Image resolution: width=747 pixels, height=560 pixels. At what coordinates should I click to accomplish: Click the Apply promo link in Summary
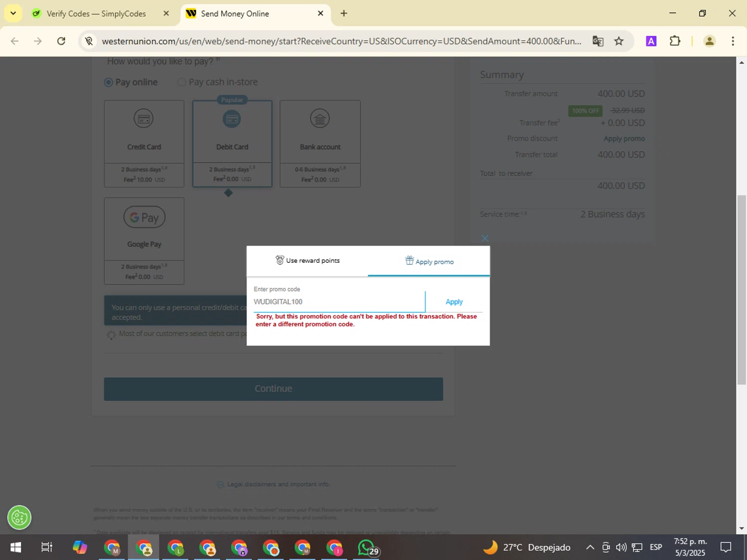[x=624, y=138]
